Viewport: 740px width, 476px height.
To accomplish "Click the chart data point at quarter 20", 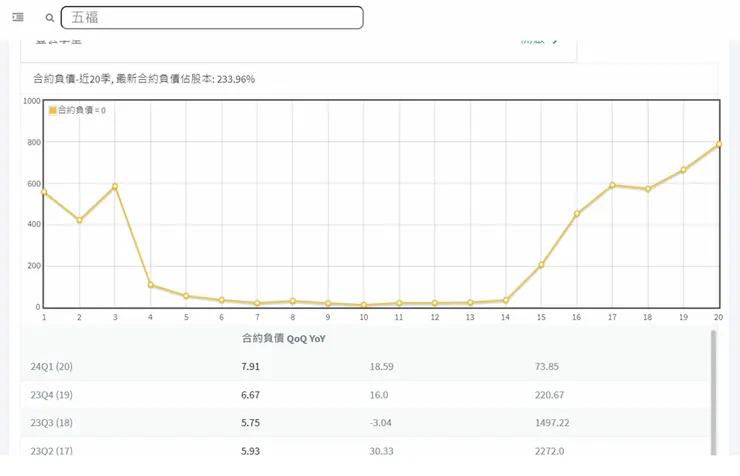I will pyautogui.click(x=719, y=144).
